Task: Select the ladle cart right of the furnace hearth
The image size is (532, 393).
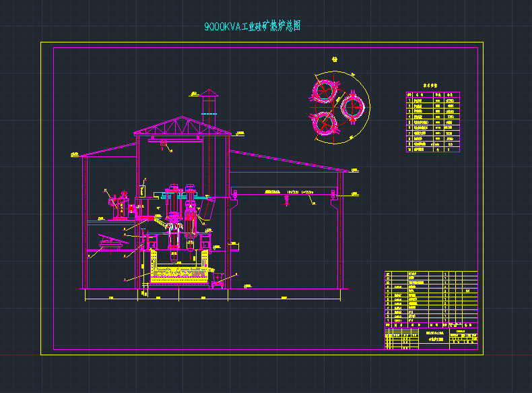Action: pos(218,278)
